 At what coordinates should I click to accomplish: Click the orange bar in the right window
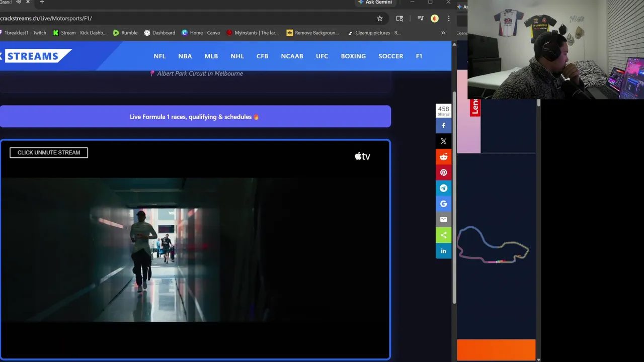[496, 350]
